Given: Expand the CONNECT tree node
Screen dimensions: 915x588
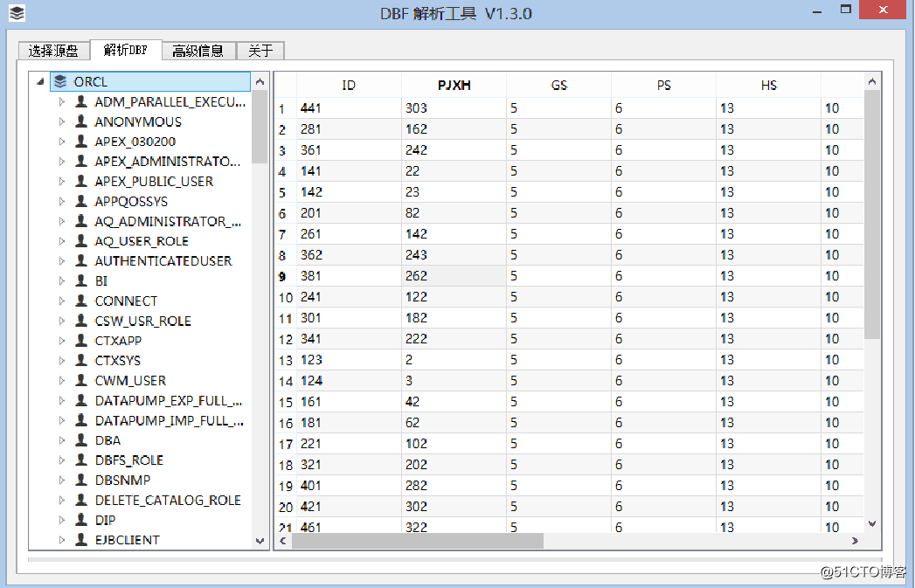Looking at the screenshot, I should (x=62, y=301).
